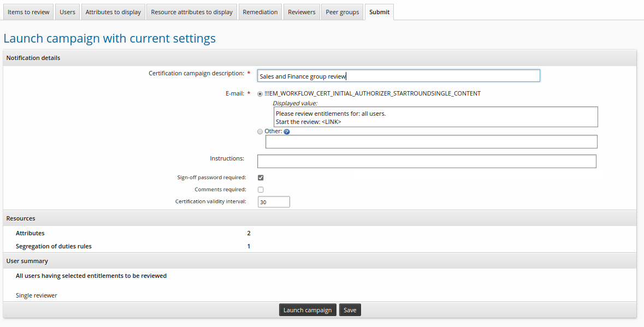644x327 pixels.
Task: Click the Certification campaign description field
Action: point(398,76)
